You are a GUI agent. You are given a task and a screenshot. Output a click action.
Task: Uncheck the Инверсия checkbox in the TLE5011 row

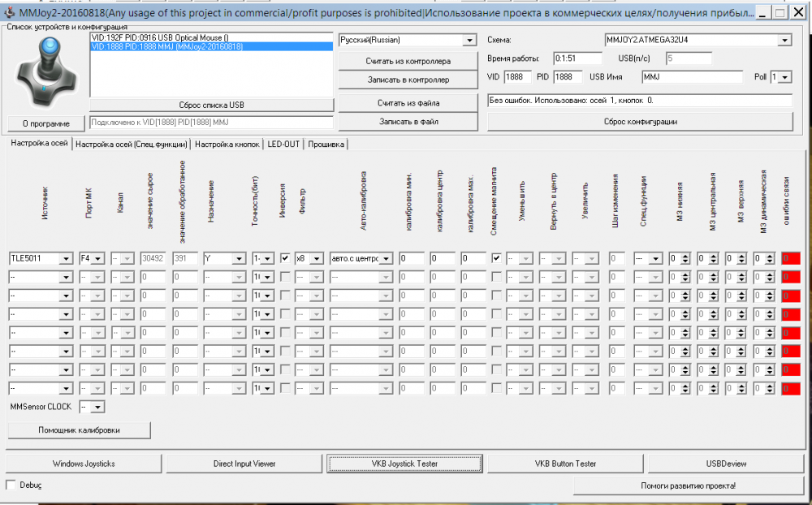pos(285,258)
